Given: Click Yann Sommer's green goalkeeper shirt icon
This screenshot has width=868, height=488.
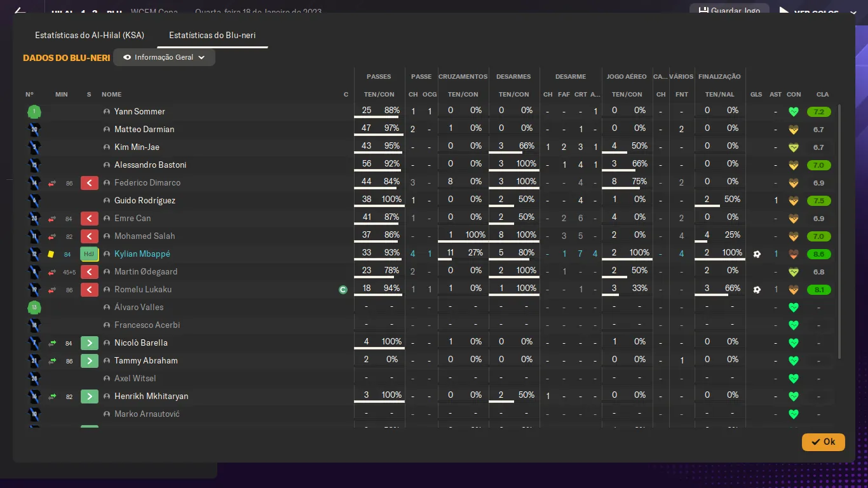Looking at the screenshot, I should (34, 112).
